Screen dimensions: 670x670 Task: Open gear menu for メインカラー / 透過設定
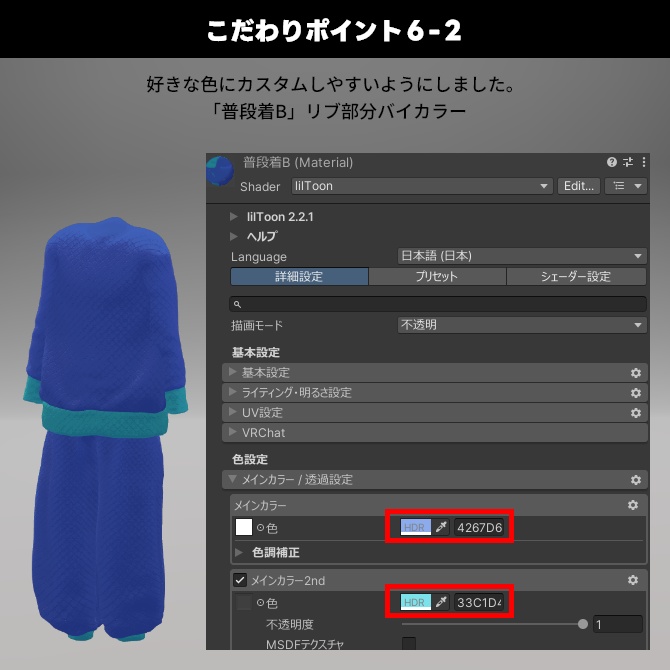pos(636,480)
